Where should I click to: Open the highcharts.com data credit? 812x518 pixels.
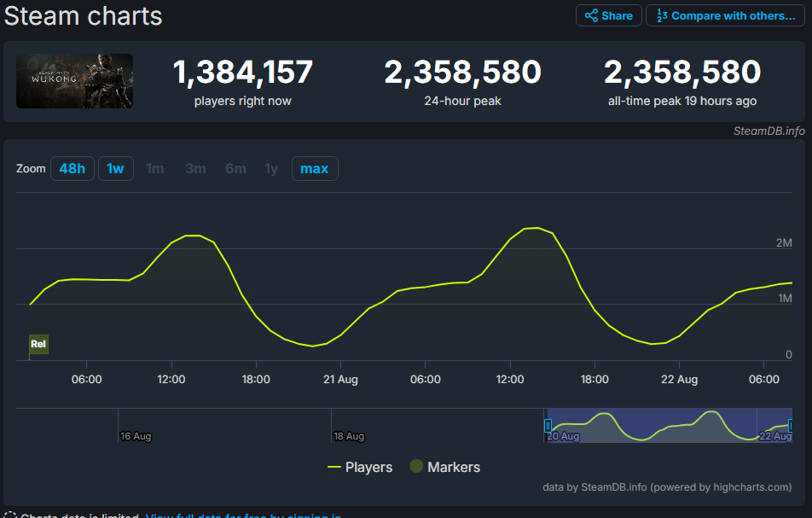coord(667,487)
